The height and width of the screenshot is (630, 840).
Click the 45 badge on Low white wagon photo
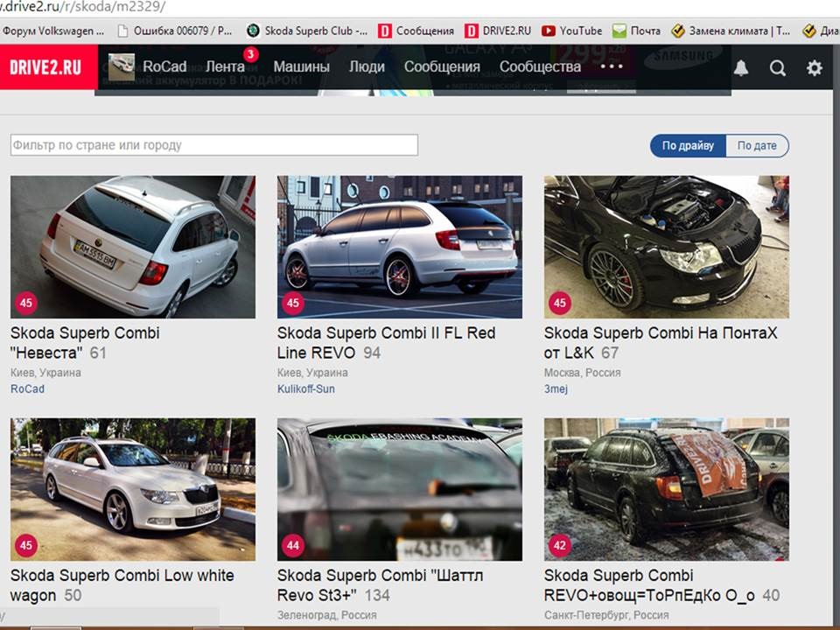(25, 545)
